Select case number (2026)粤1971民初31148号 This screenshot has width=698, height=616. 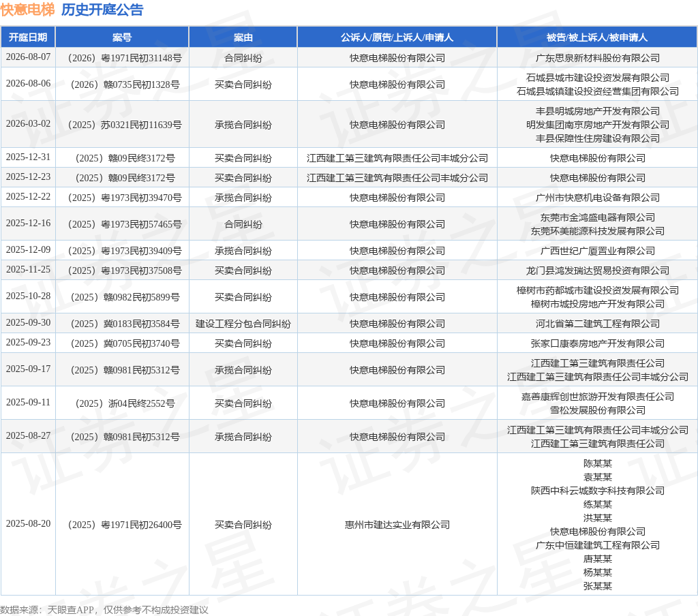click(x=125, y=58)
